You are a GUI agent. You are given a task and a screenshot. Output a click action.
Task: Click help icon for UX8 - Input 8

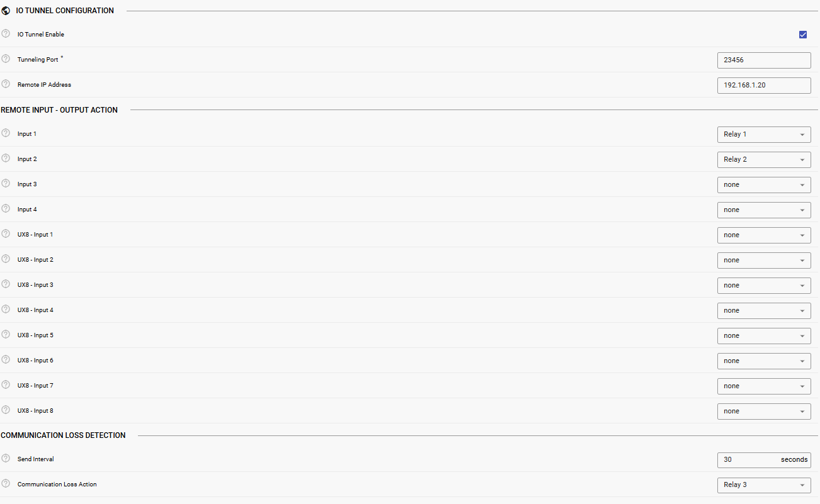(6, 410)
